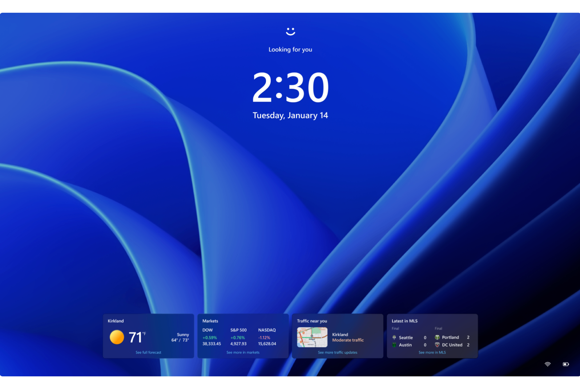This screenshot has height=392, width=580.
Task: Open See more traffic updates link
Action: [338, 352]
